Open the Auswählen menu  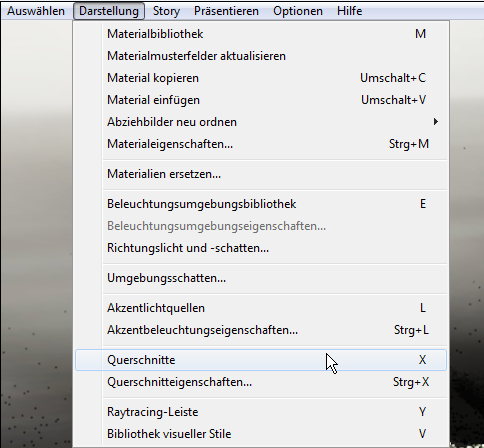(x=36, y=11)
